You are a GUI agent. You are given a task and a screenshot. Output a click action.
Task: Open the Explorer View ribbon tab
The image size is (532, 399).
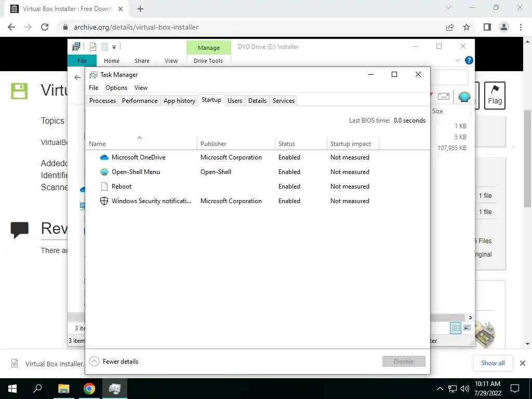coord(171,61)
